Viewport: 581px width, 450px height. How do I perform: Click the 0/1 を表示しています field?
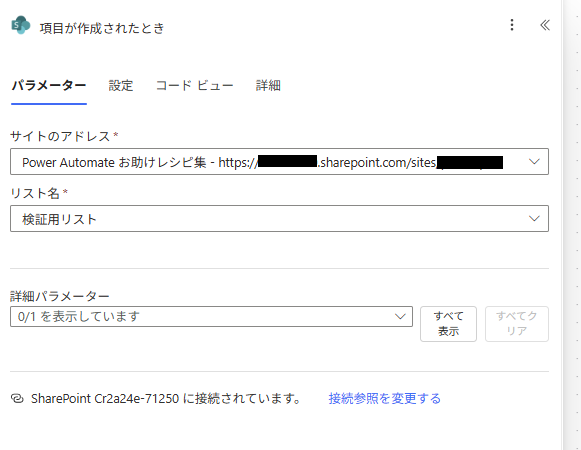(211, 317)
